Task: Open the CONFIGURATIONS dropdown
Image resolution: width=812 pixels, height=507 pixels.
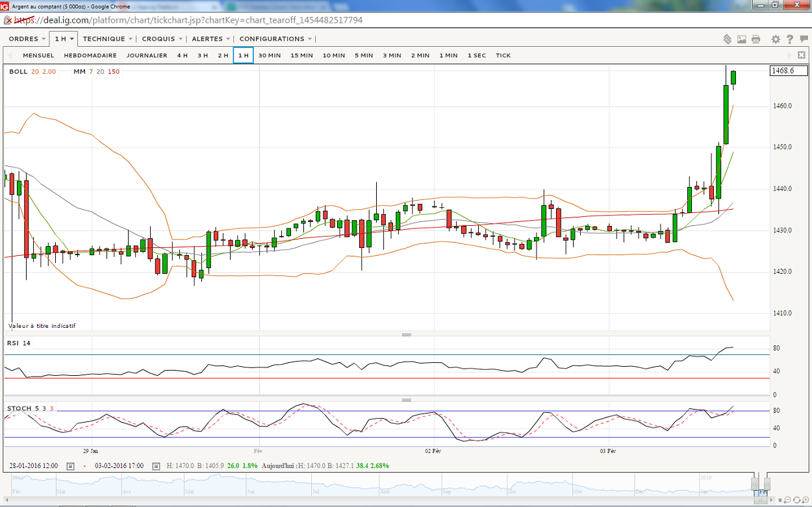Action: click(x=275, y=39)
